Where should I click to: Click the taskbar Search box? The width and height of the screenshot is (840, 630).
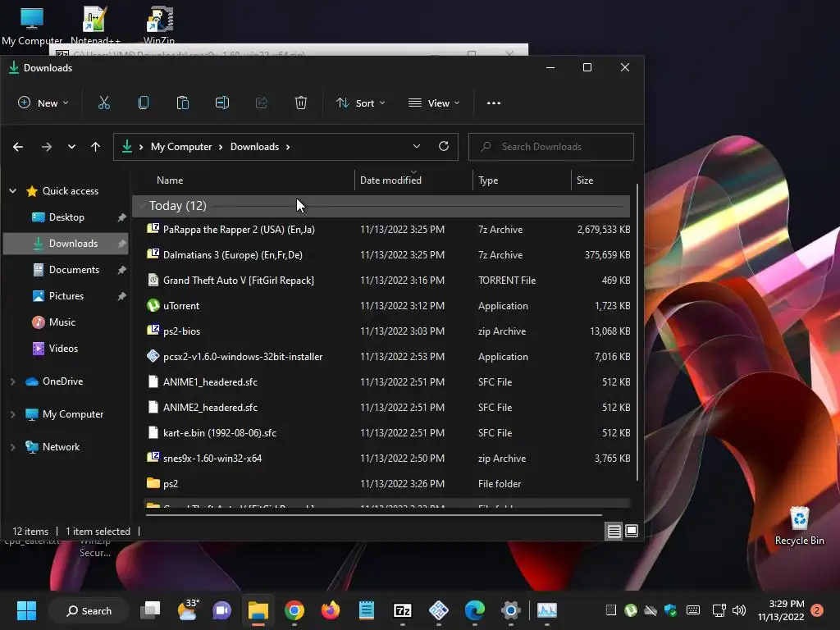pyautogui.click(x=89, y=610)
